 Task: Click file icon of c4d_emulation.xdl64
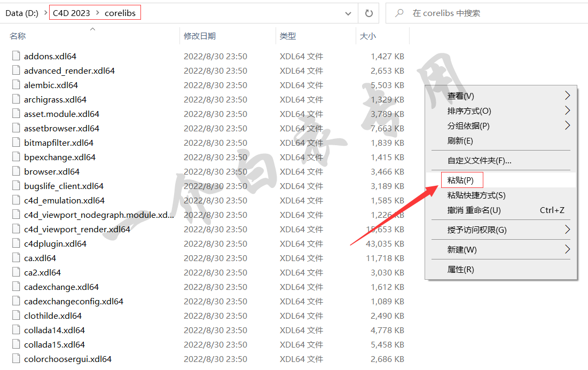click(15, 200)
